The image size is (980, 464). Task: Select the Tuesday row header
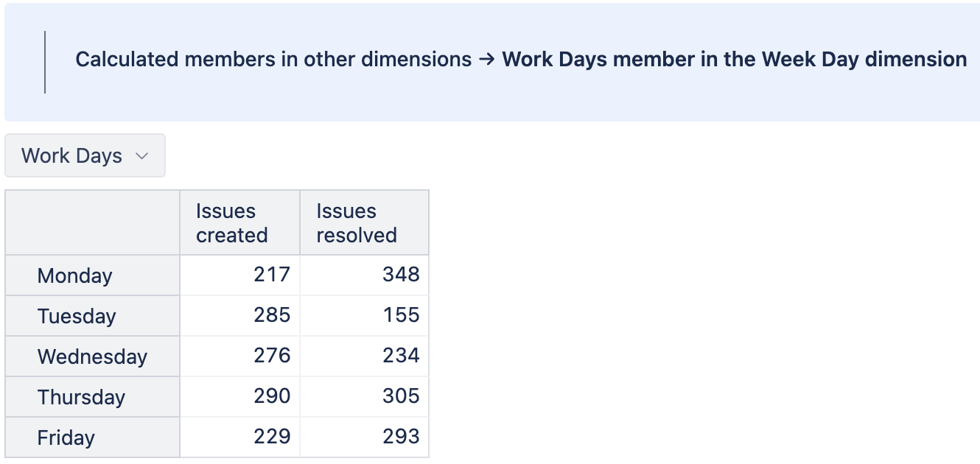coord(77,316)
